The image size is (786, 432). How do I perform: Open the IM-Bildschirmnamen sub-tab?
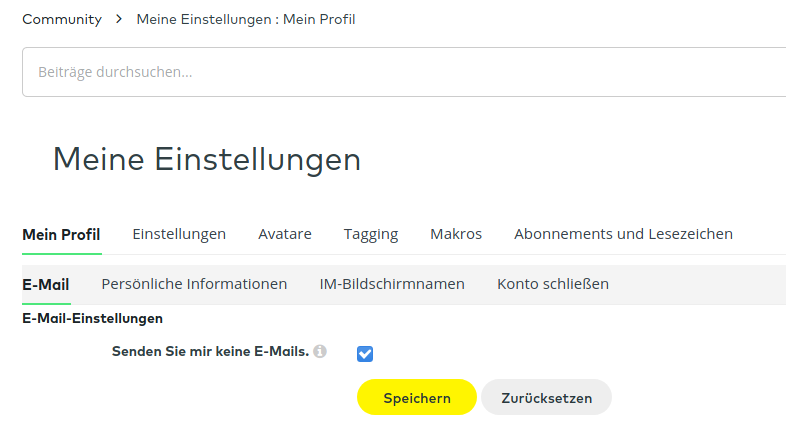pos(392,284)
